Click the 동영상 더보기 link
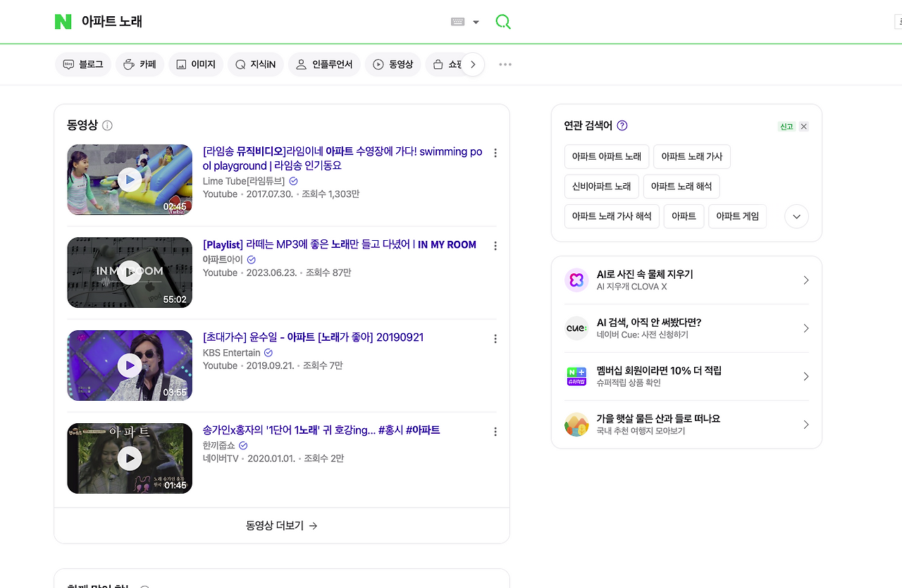 [x=281, y=525]
